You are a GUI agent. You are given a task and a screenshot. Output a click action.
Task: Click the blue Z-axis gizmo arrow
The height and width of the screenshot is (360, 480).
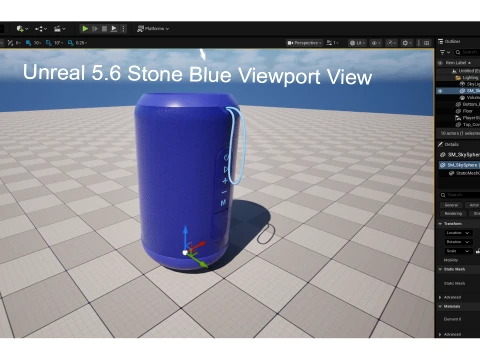[186, 235]
